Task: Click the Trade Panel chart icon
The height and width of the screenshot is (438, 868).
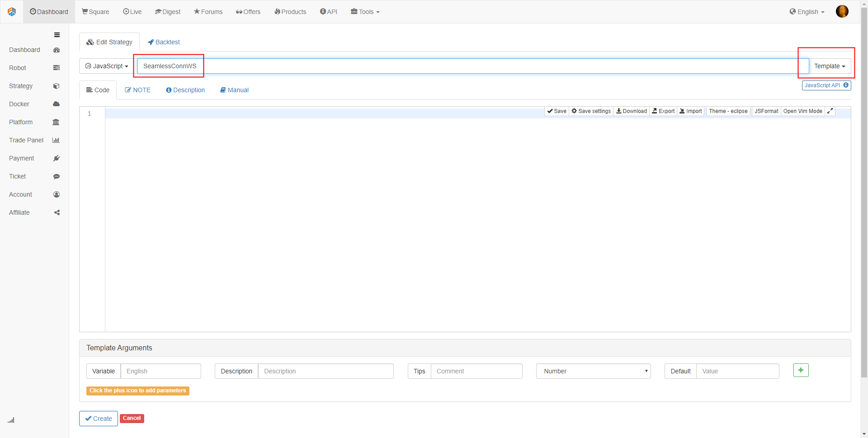Action: click(x=56, y=140)
